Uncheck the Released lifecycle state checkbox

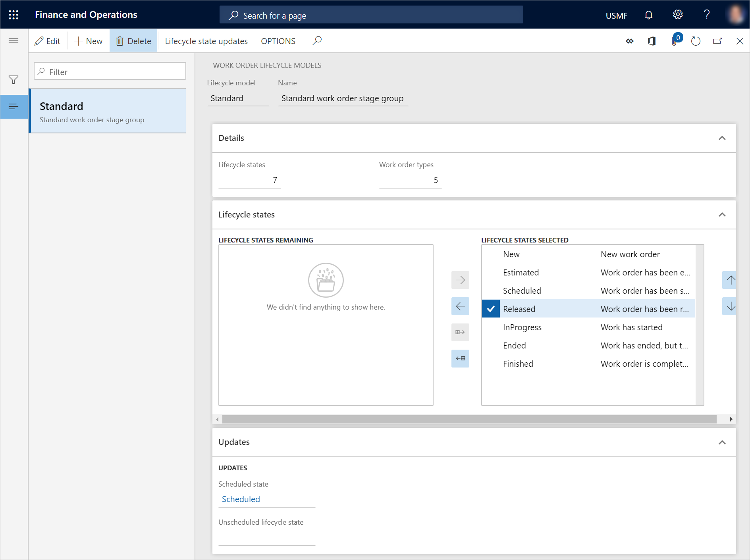click(491, 308)
